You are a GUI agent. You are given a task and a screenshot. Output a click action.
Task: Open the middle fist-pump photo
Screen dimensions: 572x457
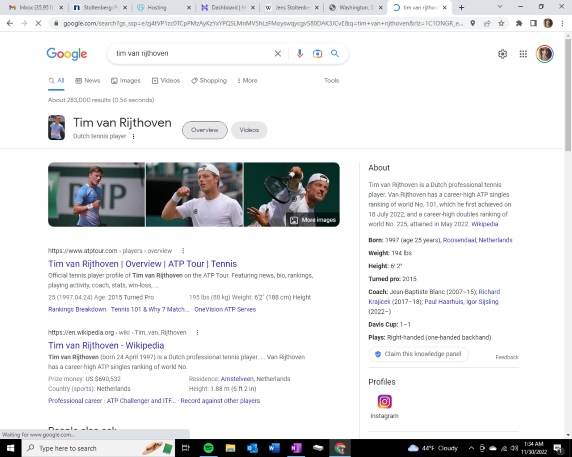[194, 194]
